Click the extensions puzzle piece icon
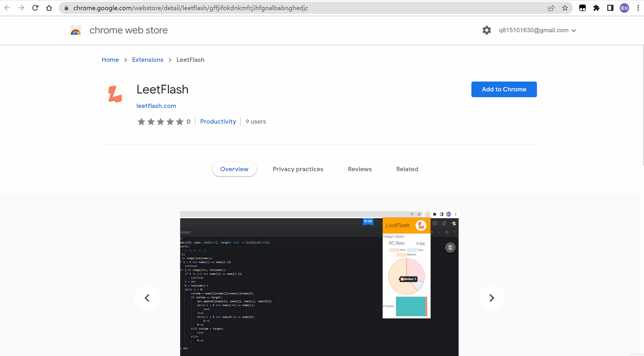 pos(597,8)
